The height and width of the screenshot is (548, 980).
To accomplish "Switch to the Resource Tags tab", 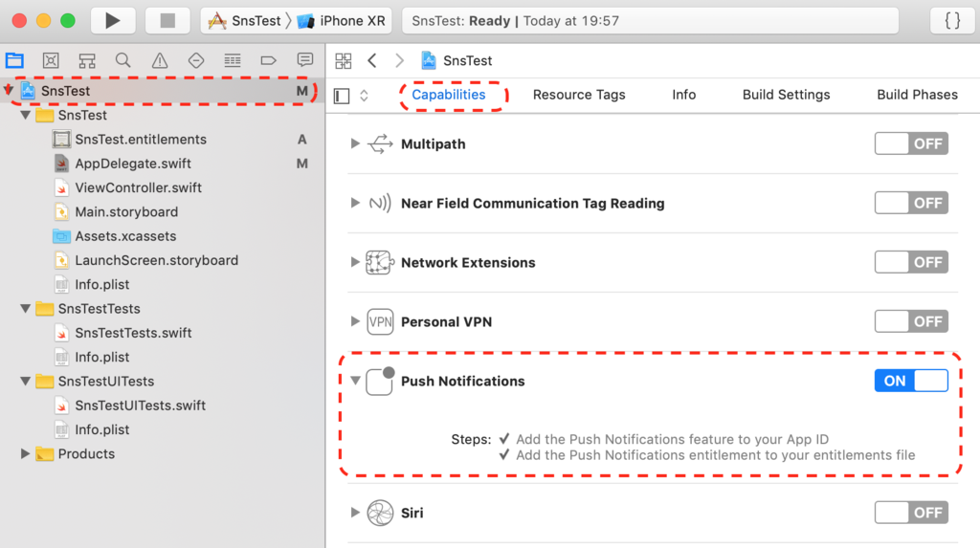I will click(x=579, y=95).
